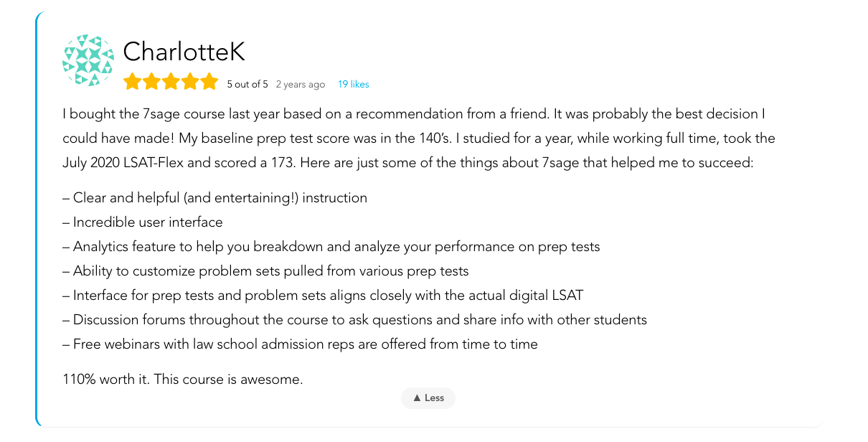Screen dimensions: 868x442
Task: Click the Free webinars bullet point
Action: pos(301,344)
